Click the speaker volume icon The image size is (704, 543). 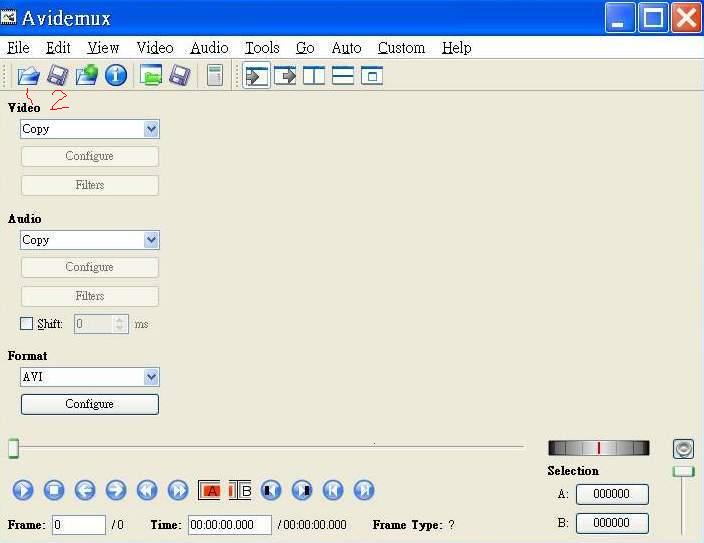[x=683, y=449]
